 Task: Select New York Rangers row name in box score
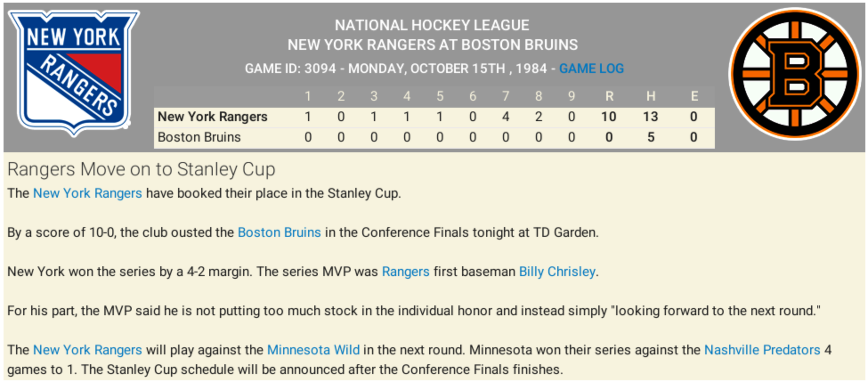pos(212,117)
